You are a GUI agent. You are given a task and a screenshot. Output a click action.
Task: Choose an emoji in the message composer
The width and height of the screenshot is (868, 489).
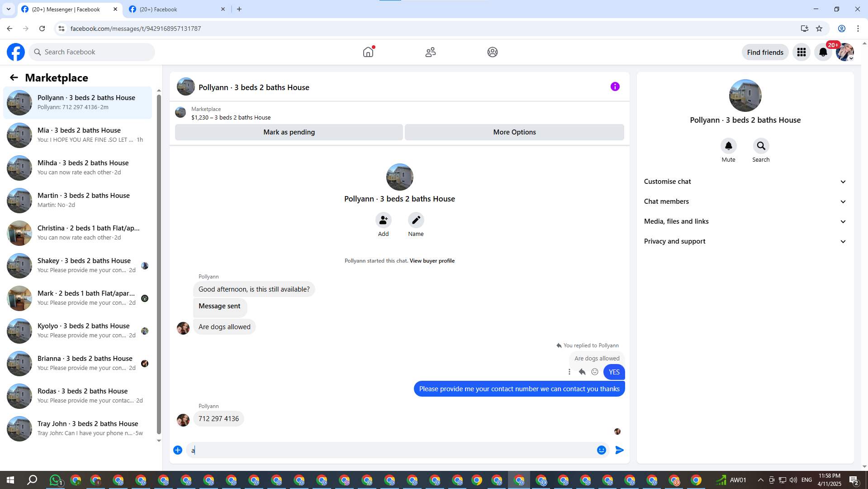coord(602,450)
